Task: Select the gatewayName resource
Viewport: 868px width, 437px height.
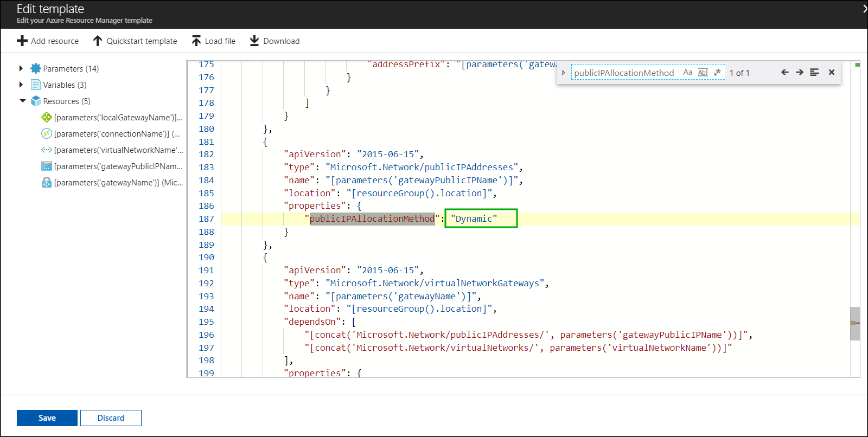Action: (112, 183)
